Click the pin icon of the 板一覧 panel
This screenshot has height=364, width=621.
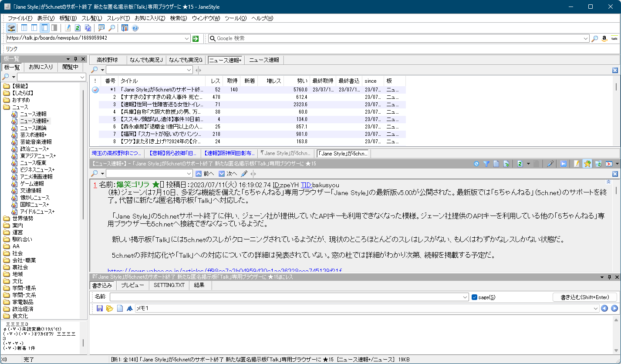(75, 59)
